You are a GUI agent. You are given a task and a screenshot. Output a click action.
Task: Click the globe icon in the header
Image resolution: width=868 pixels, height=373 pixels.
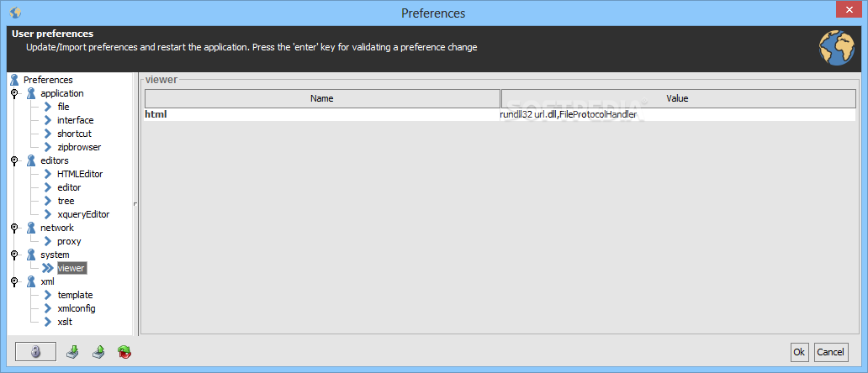click(836, 48)
